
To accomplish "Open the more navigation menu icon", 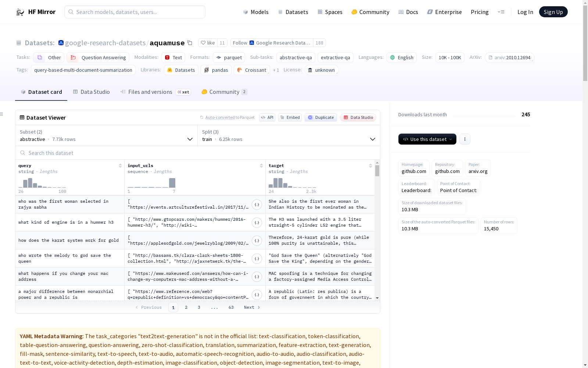I will (x=501, y=12).
